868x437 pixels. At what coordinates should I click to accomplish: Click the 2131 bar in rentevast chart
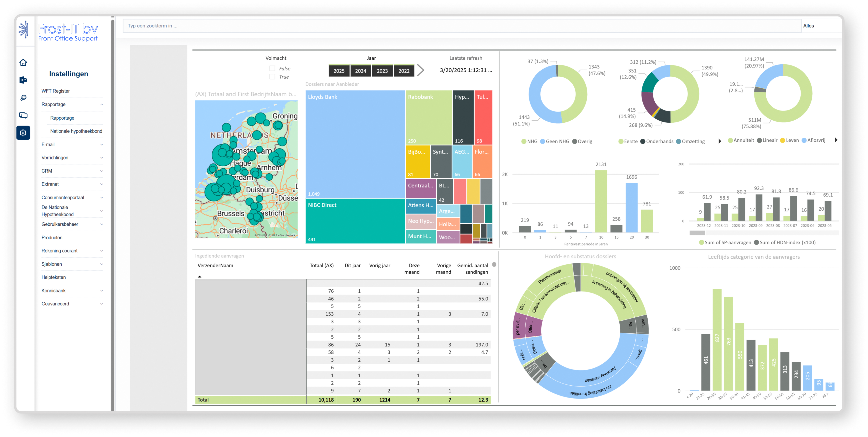coord(601,201)
